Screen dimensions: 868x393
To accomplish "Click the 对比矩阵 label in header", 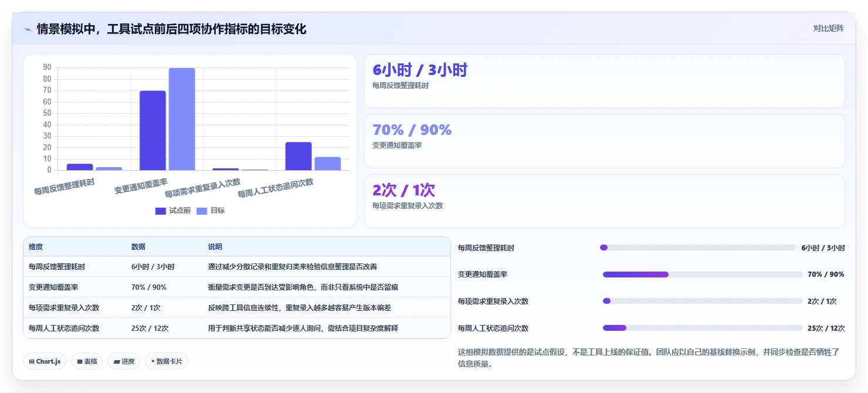I will (829, 29).
